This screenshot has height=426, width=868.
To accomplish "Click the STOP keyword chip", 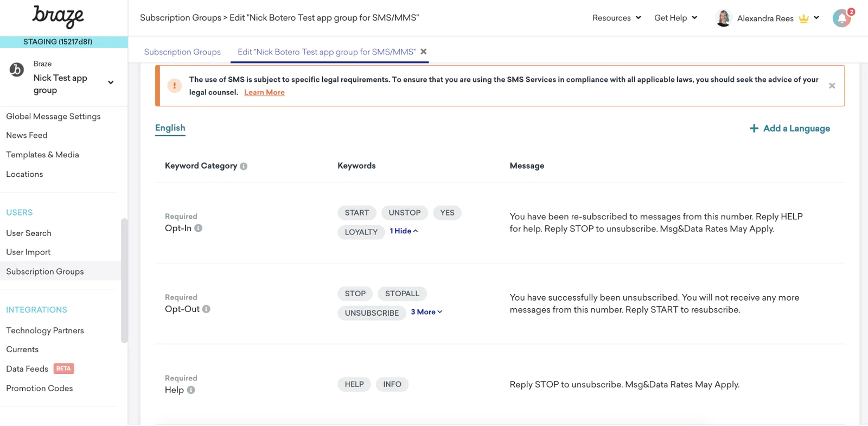I will point(355,294).
